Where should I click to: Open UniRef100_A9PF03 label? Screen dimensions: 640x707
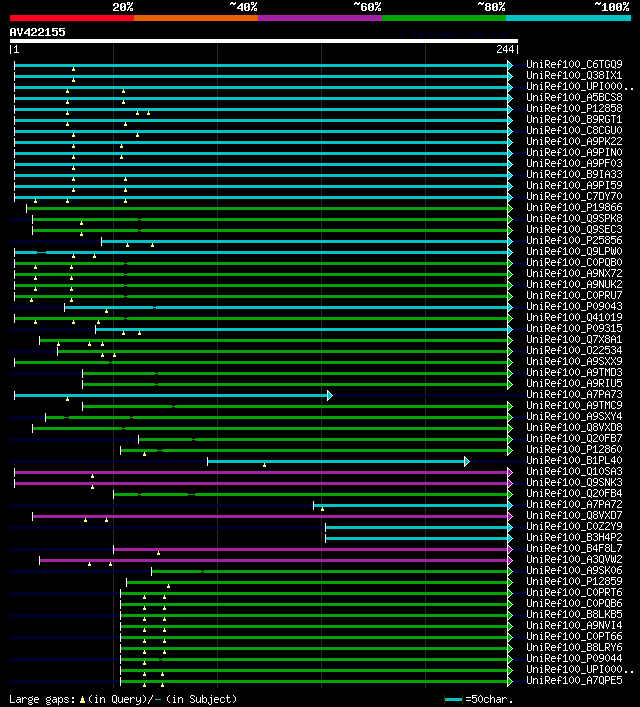coord(574,163)
